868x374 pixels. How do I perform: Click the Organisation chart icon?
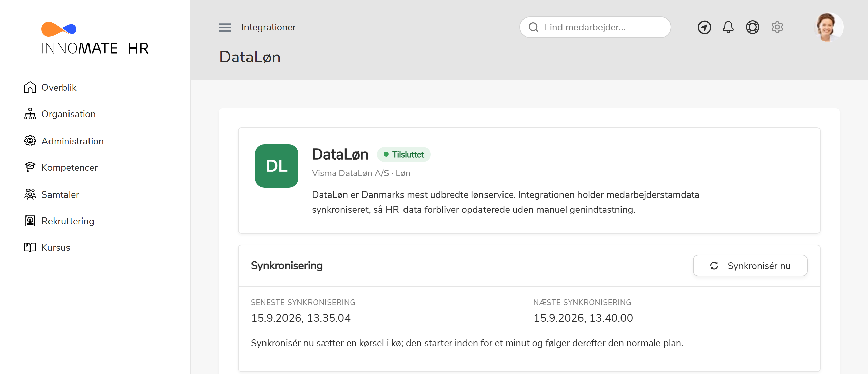click(30, 114)
